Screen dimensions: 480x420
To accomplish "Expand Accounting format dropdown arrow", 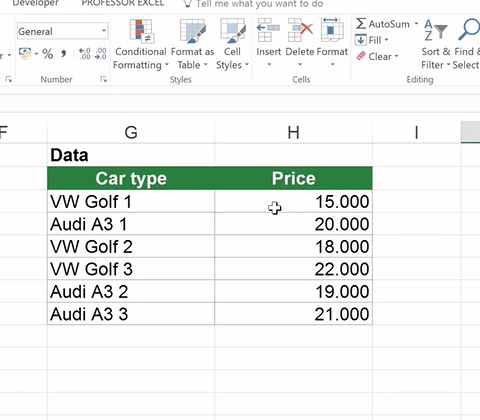I will click(36, 54).
